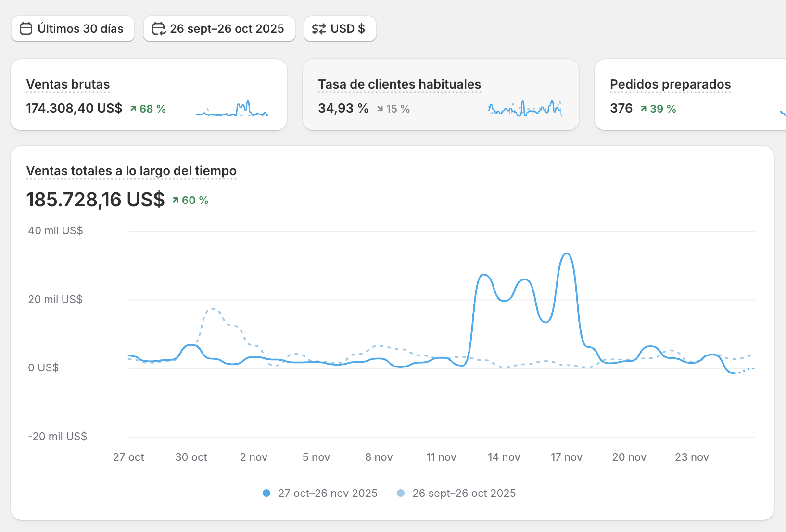Click the -20 mil US$ y-axis label
Screen dimensions: 786x532
pyautogui.click(x=58, y=436)
